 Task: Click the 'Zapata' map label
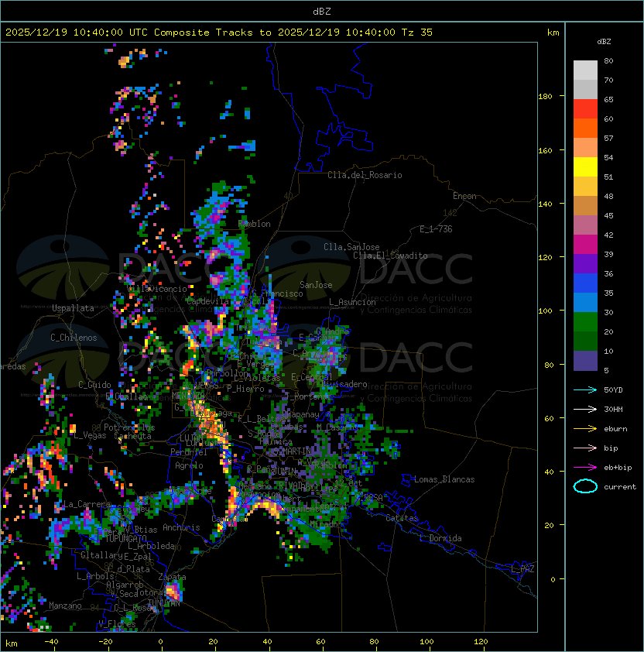click(x=172, y=577)
